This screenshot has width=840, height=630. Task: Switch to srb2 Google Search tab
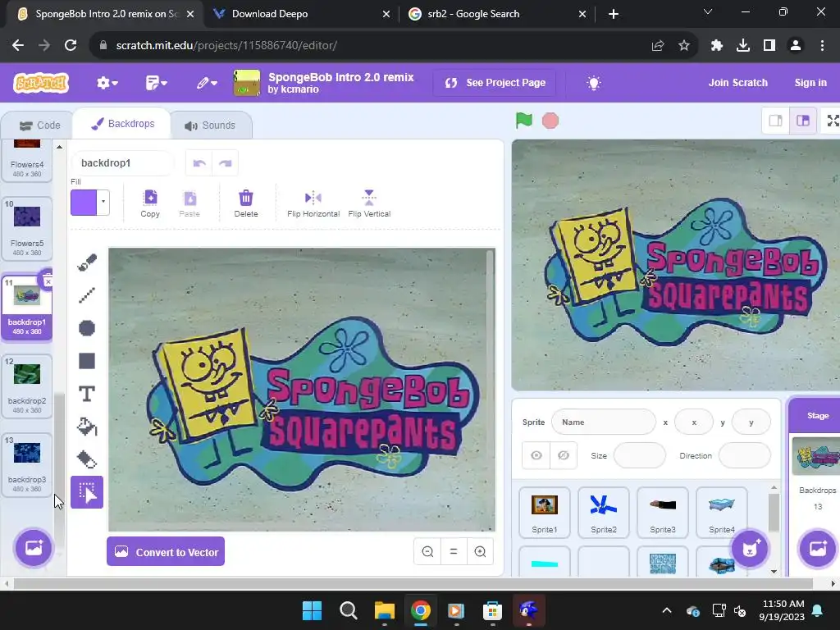497,14
